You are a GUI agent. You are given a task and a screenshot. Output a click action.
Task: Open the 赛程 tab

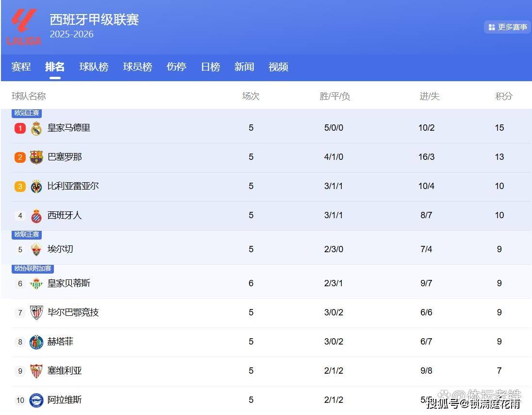[21, 67]
